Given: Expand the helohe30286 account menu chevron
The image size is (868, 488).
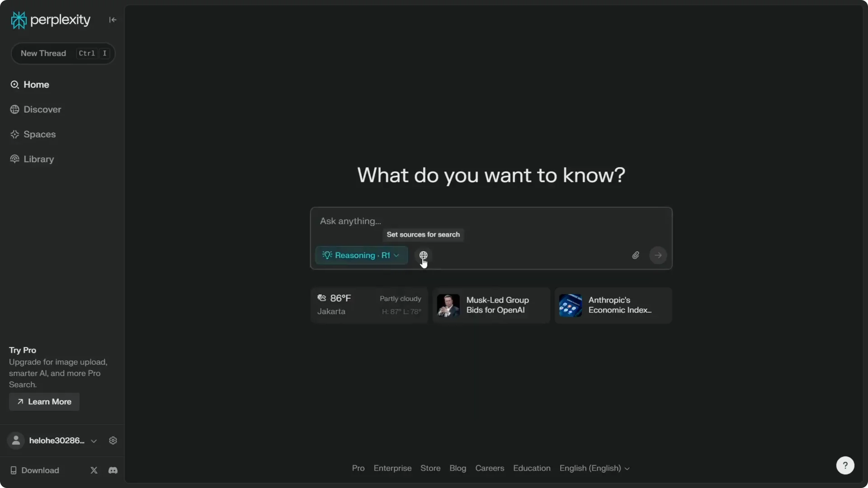Looking at the screenshot, I should [x=94, y=441].
